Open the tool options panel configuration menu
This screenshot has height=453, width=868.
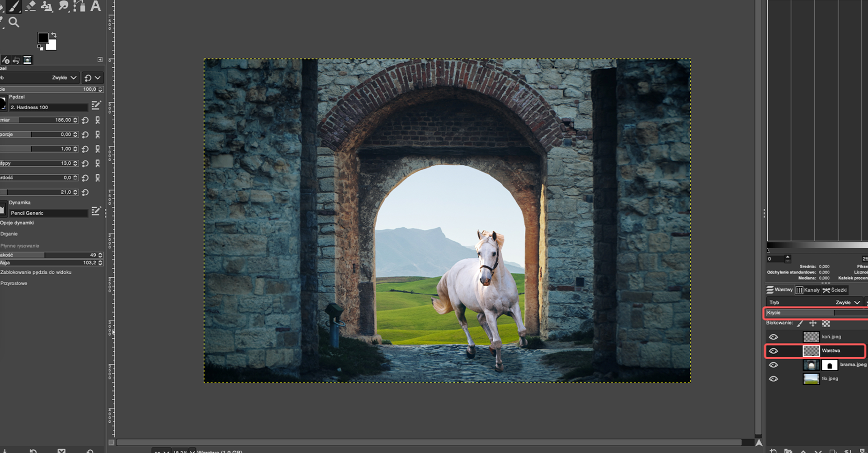pos(100,60)
